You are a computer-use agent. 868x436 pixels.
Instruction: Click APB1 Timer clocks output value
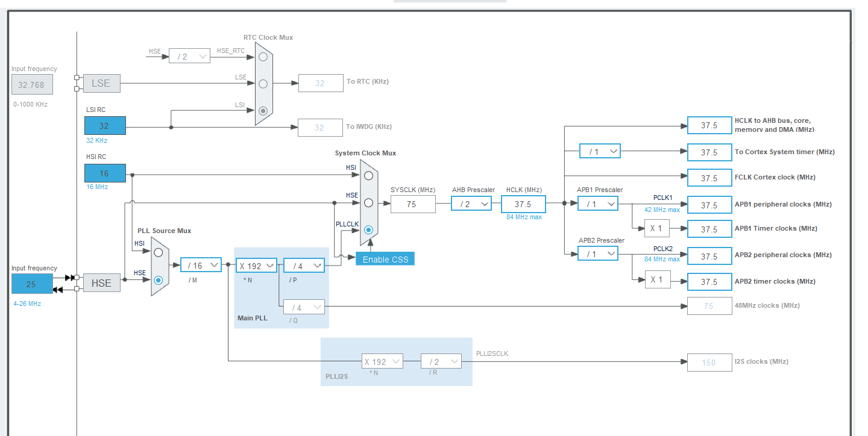(x=709, y=229)
